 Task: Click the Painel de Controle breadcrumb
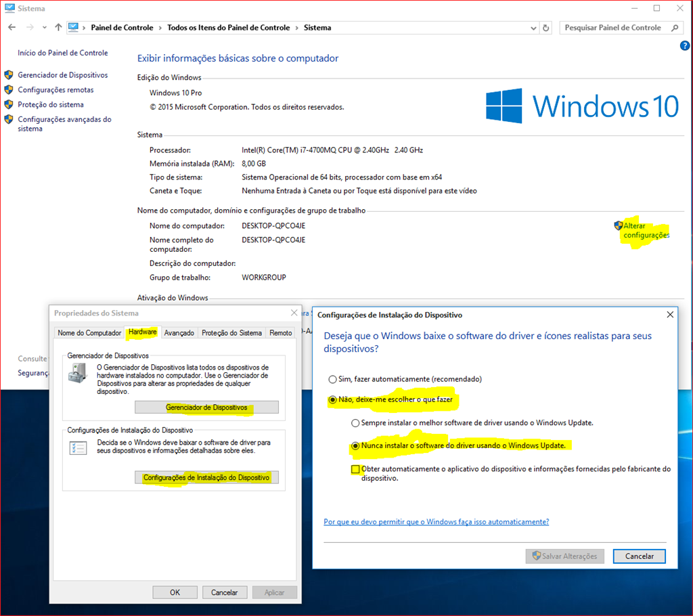pyautogui.click(x=122, y=28)
